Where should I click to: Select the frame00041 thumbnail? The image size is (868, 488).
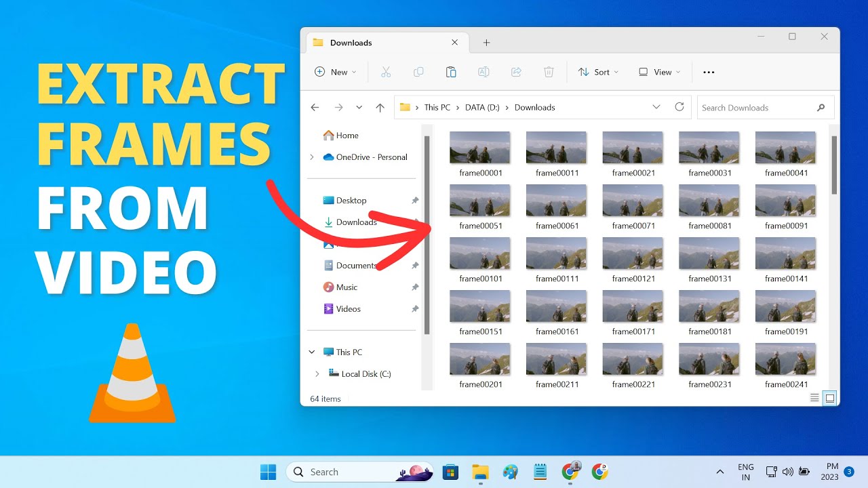[786, 148]
